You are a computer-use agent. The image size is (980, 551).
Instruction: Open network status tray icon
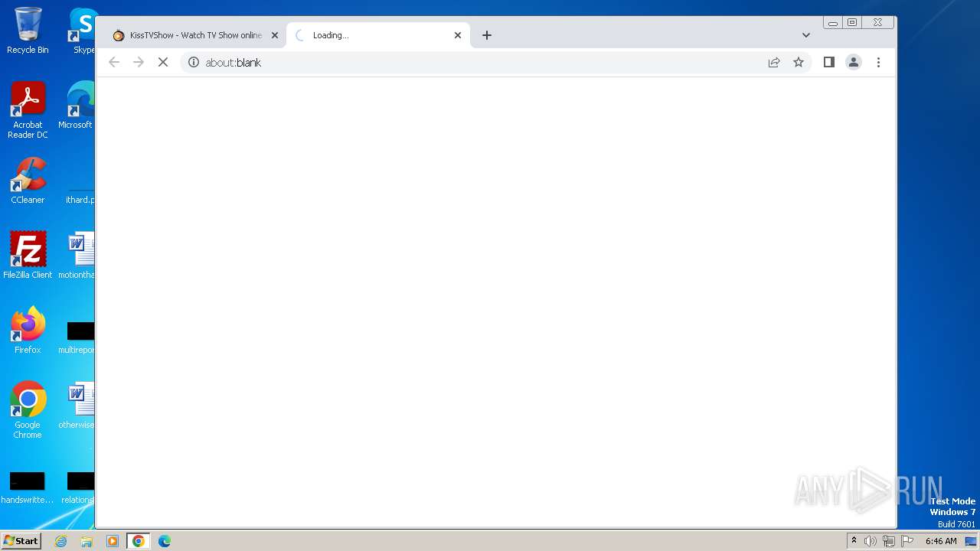(x=889, y=541)
